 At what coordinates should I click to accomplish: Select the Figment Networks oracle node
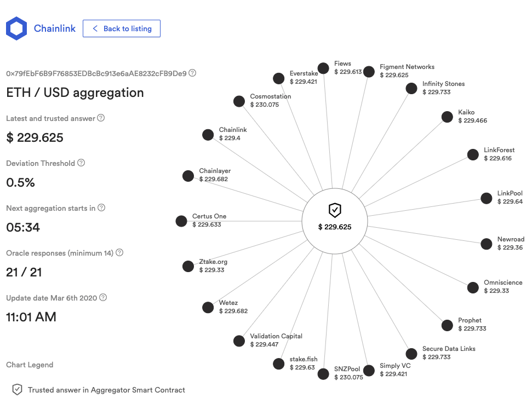point(369,72)
